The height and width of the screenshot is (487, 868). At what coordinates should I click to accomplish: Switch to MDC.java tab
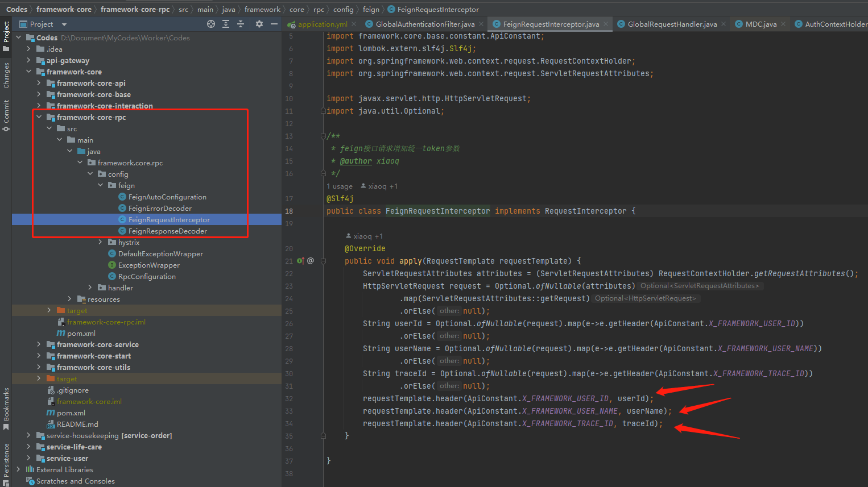coord(760,24)
